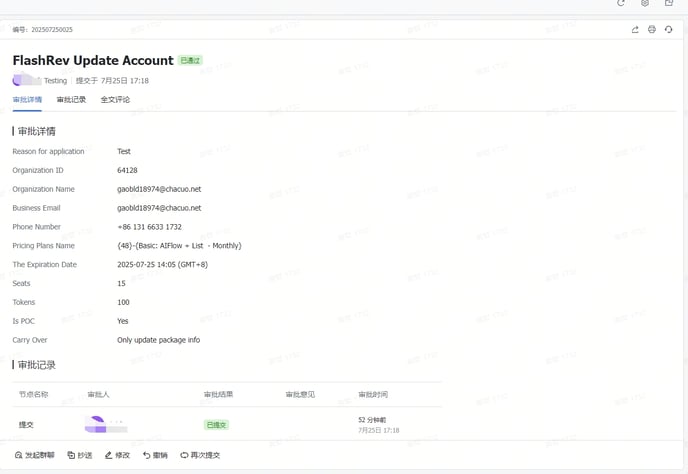688x474 pixels.
Task: Click the 提交 node name cell
Action: (x=26, y=425)
